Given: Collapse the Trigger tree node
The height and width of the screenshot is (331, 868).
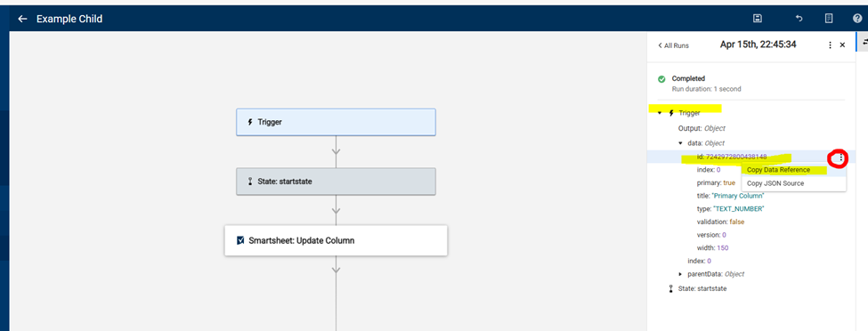Looking at the screenshot, I should (660, 113).
